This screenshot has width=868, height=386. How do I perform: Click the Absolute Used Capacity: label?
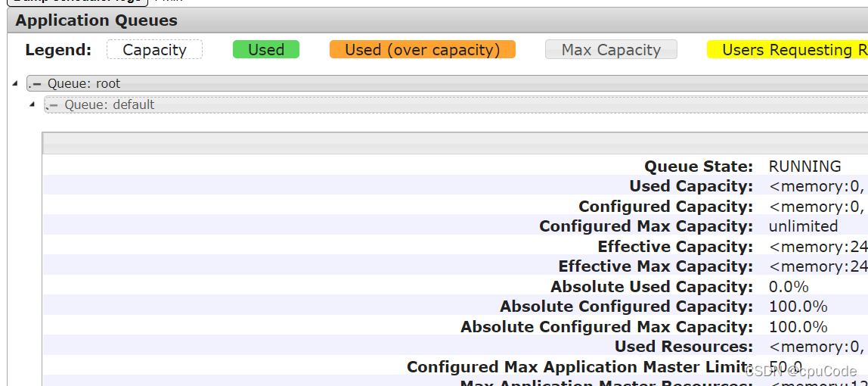click(x=652, y=286)
